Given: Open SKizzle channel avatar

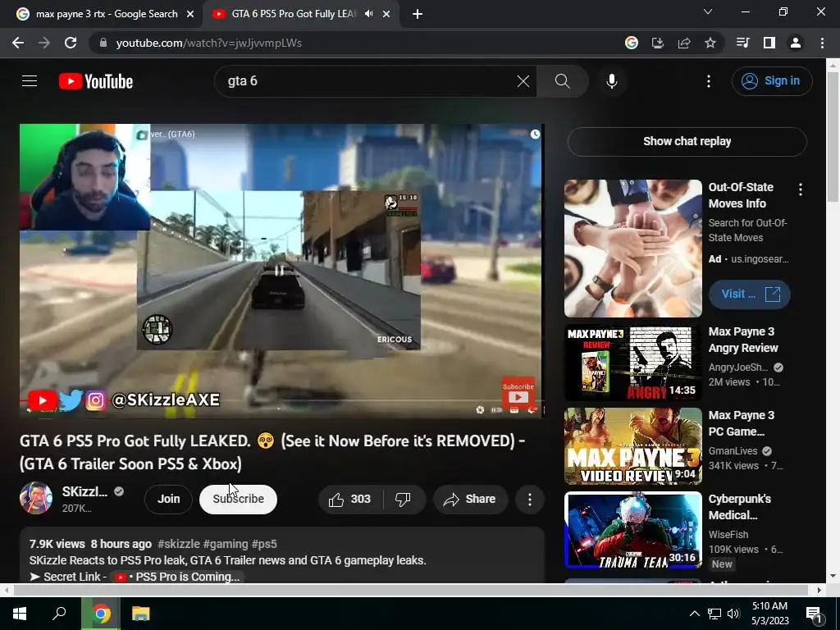Looking at the screenshot, I should (x=36, y=498).
